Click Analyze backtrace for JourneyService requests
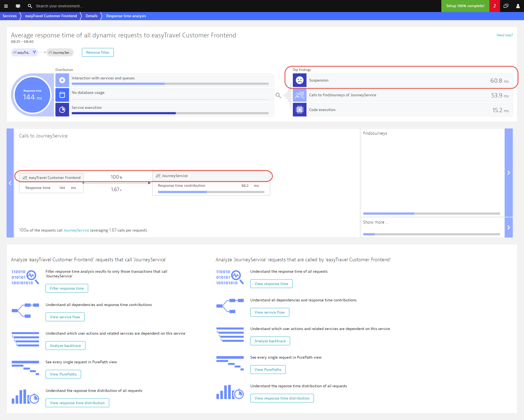The width and height of the screenshot is (524, 420). pyautogui.click(x=270, y=341)
